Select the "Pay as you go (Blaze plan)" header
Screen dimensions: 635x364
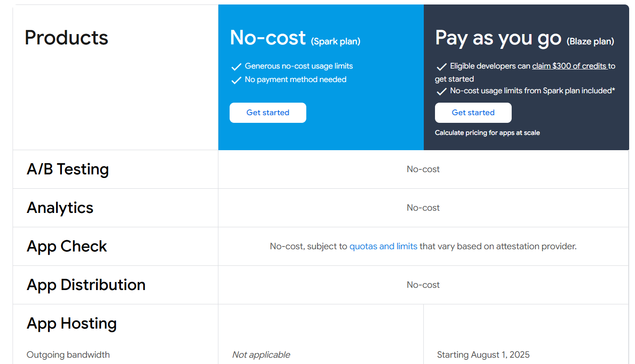[498, 38]
